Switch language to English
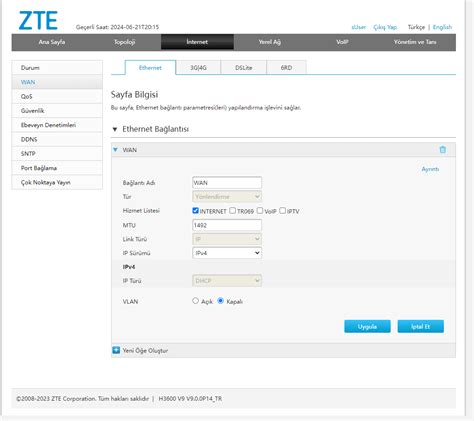Viewport: 474px width, 421px height. (x=442, y=27)
